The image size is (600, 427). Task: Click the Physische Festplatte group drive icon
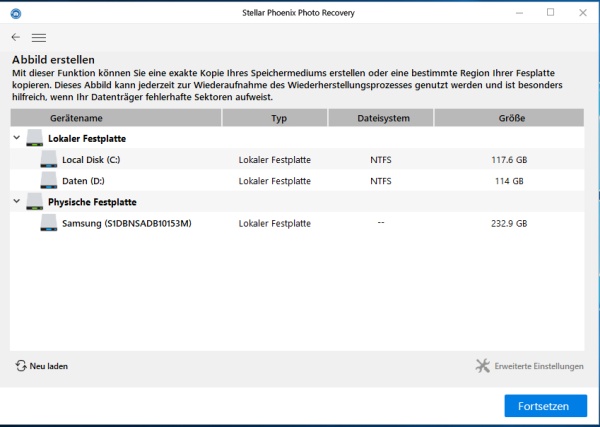click(x=34, y=201)
